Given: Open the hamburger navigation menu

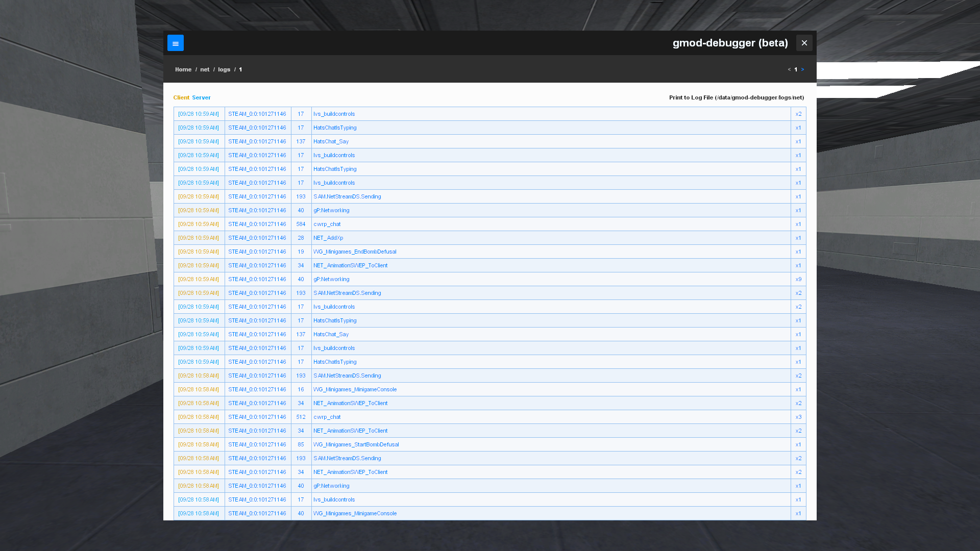Looking at the screenshot, I should (175, 43).
